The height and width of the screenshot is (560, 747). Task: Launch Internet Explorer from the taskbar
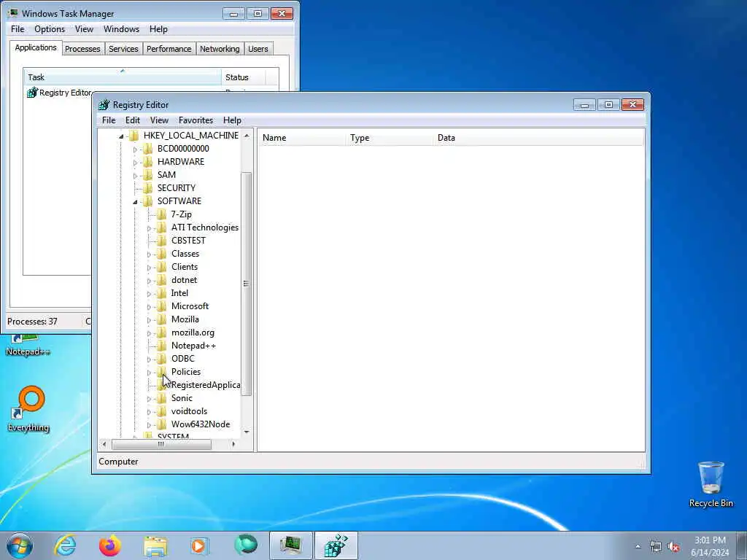point(65,545)
